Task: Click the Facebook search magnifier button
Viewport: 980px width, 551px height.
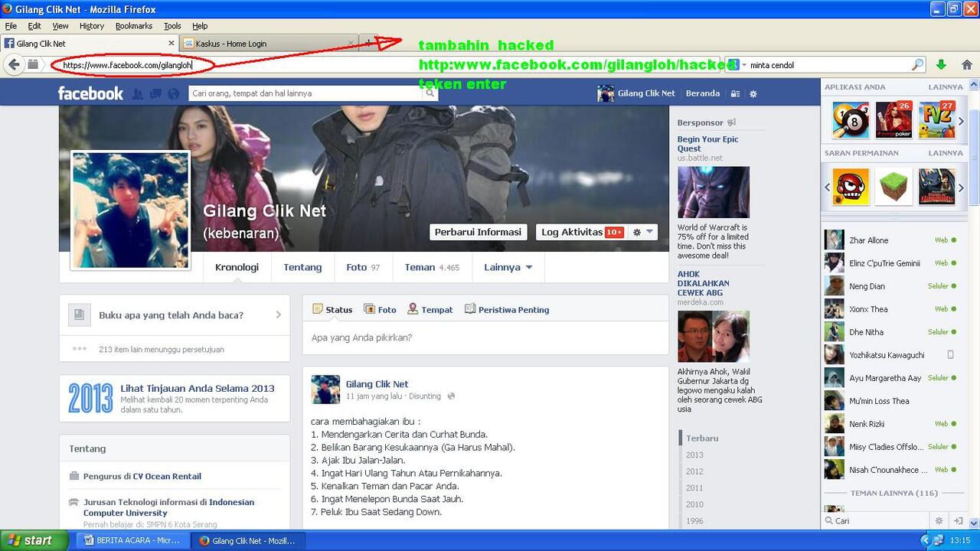Action: [430, 93]
